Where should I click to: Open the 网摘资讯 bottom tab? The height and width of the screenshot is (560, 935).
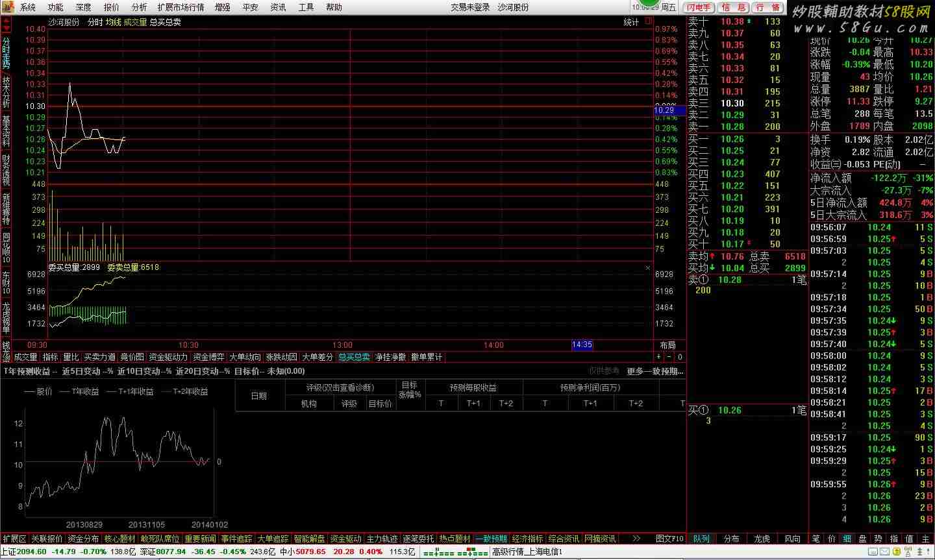tap(600, 539)
